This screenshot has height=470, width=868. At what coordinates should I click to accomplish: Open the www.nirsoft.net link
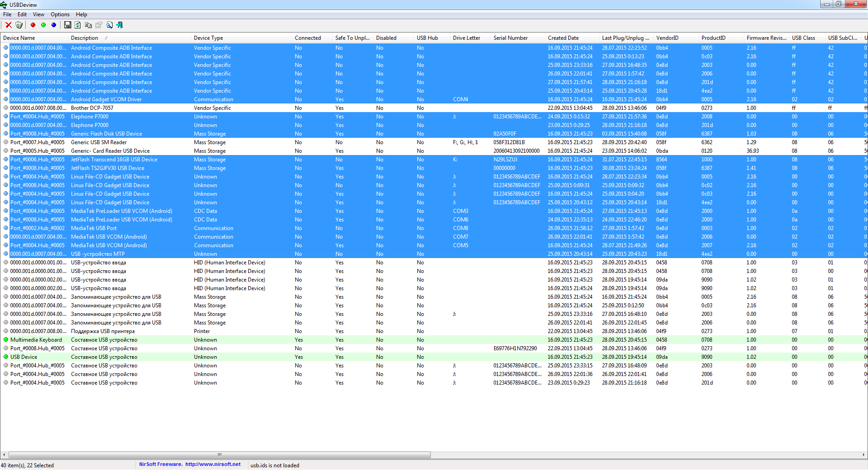pyautogui.click(x=212, y=465)
